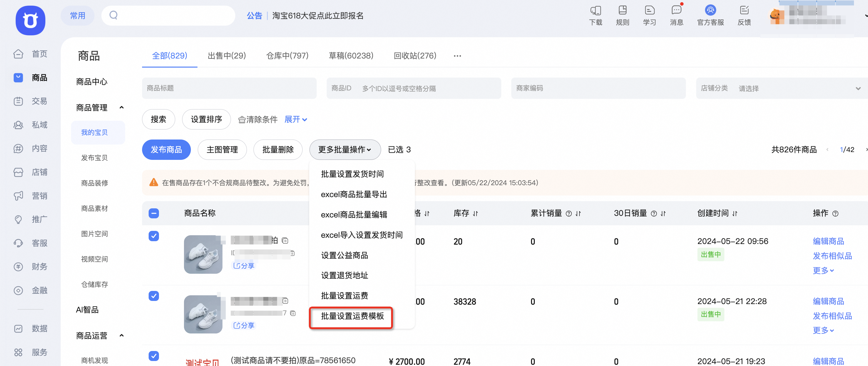Collapse the 商品管理 section
The height and width of the screenshot is (366, 868).
[x=122, y=107]
